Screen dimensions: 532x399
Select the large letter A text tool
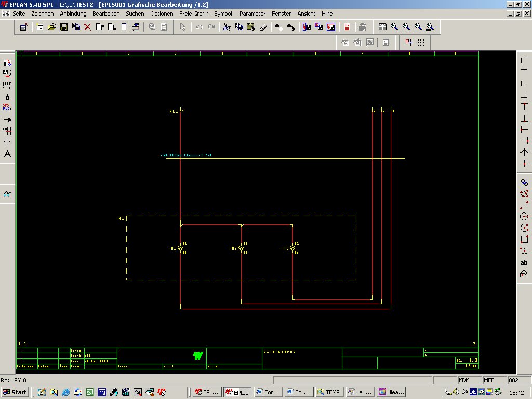(x=7, y=154)
